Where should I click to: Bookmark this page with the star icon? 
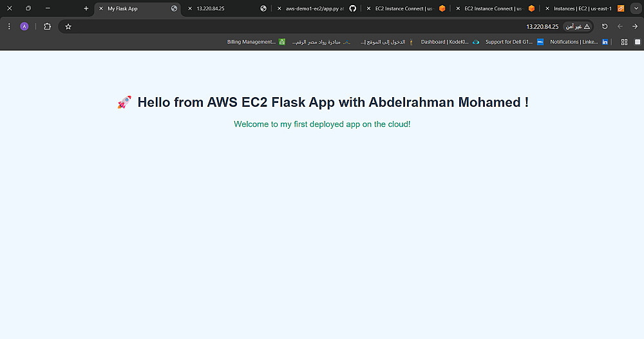68,26
